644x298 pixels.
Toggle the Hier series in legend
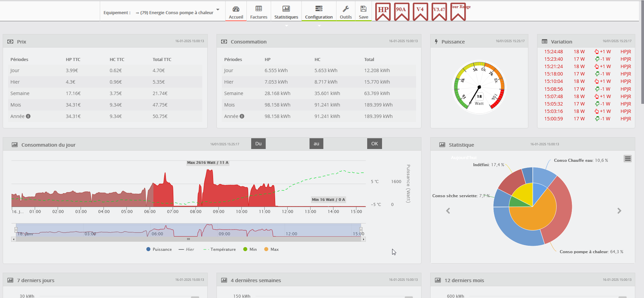click(x=186, y=249)
